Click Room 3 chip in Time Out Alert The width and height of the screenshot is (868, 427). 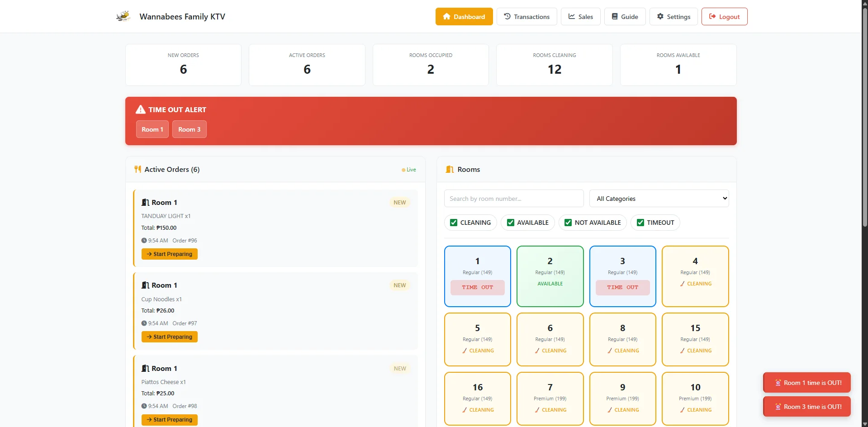(x=189, y=129)
